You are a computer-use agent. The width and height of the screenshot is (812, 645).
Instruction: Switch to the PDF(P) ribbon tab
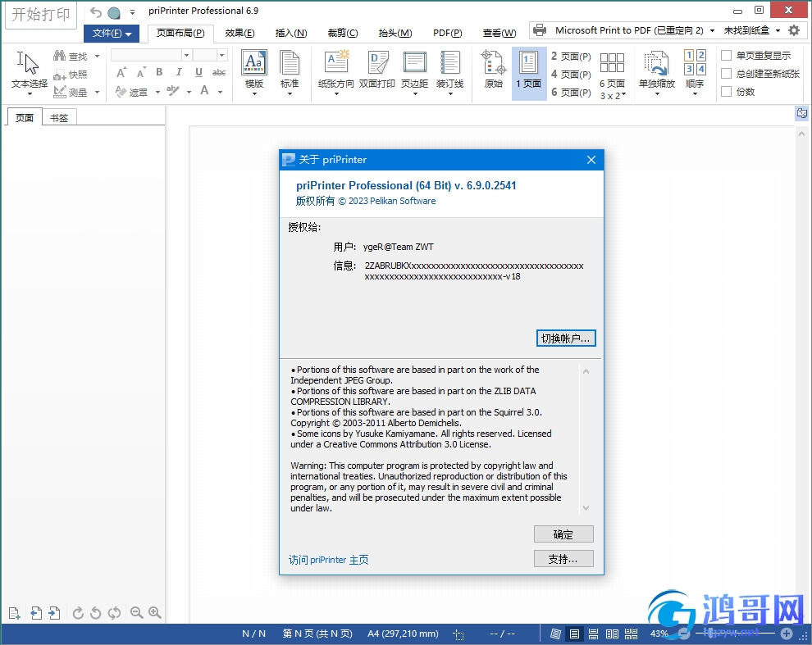[x=448, y=33]
